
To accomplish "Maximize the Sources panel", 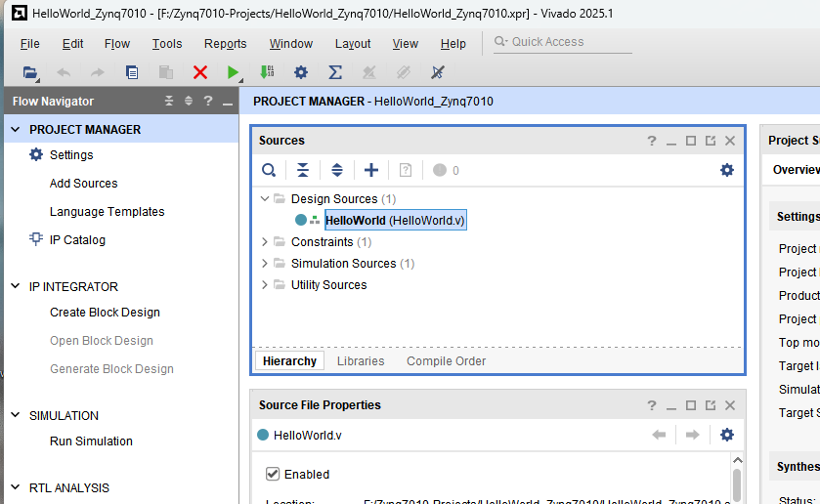I will click(x=691, y=141).
